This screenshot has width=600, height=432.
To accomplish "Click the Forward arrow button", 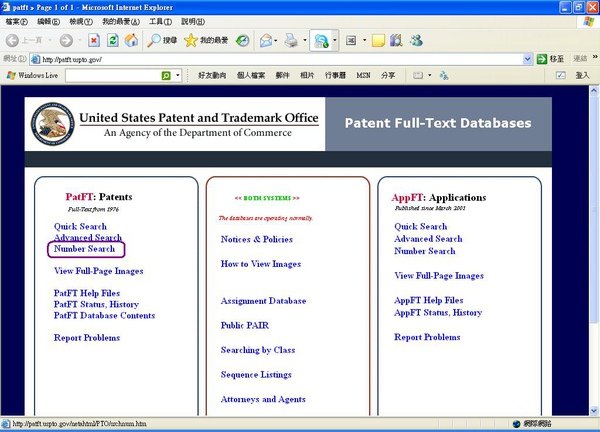I will point(66,40).
